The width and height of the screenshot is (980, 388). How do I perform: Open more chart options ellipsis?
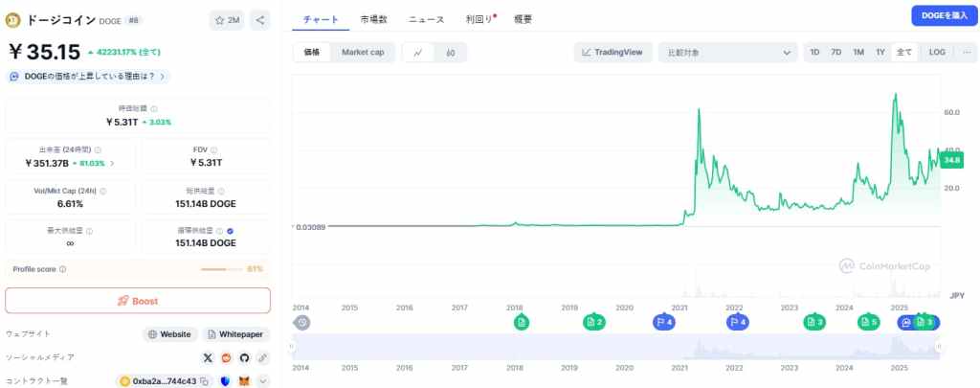967,53
